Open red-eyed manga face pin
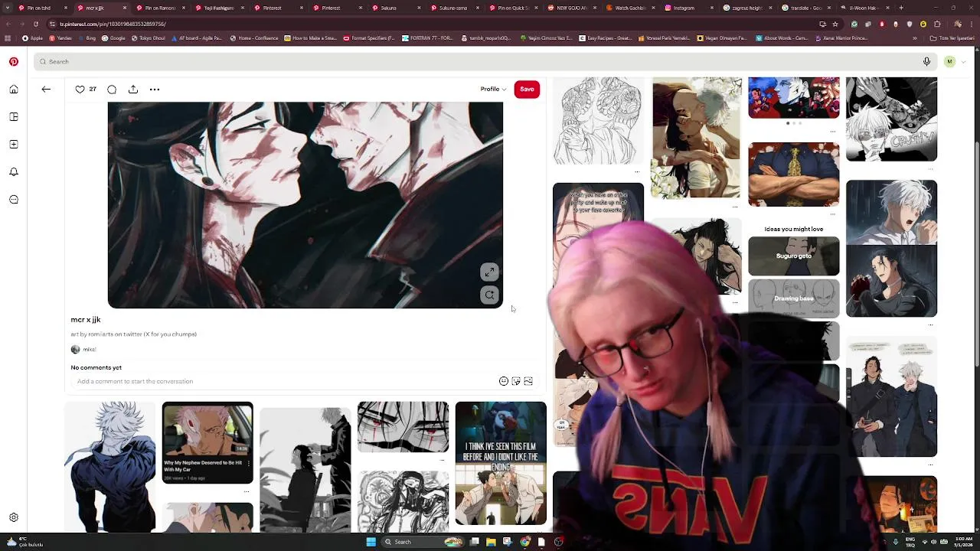 coord(403,426)
